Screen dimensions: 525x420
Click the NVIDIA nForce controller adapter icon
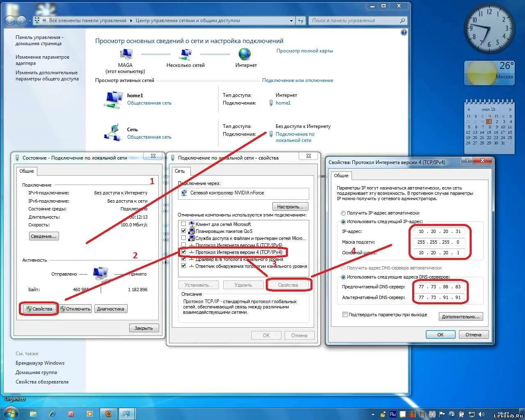[185, 193]
